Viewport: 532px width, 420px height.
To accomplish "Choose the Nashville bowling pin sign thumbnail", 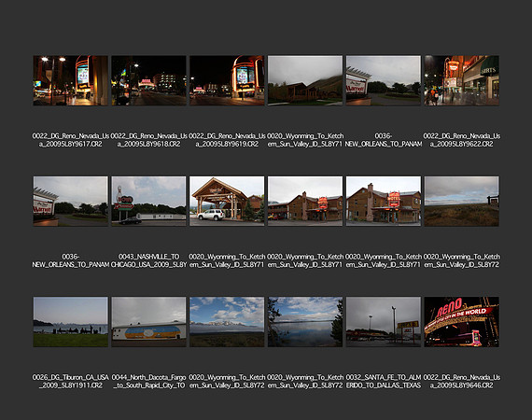I will [x=148, y=202].
